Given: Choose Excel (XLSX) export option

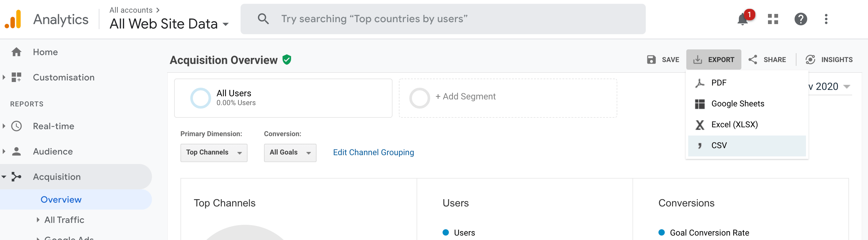Looking at the screenshot, I should pos(747,125).
